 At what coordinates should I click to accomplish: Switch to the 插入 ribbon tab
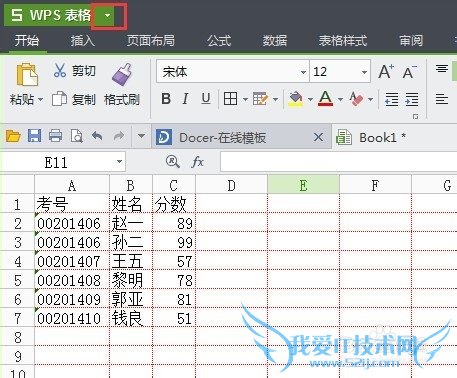[83, 41]
